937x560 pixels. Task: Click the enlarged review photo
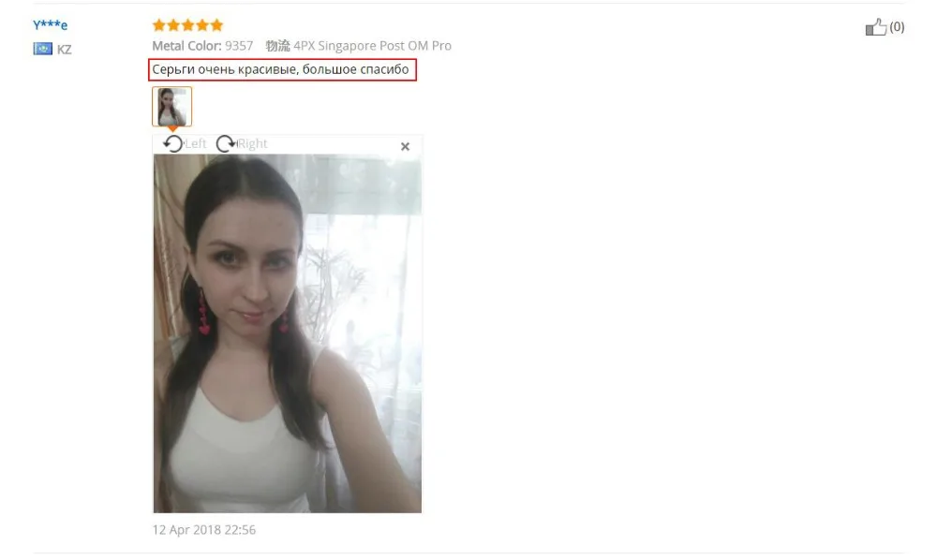coord(288,333)
